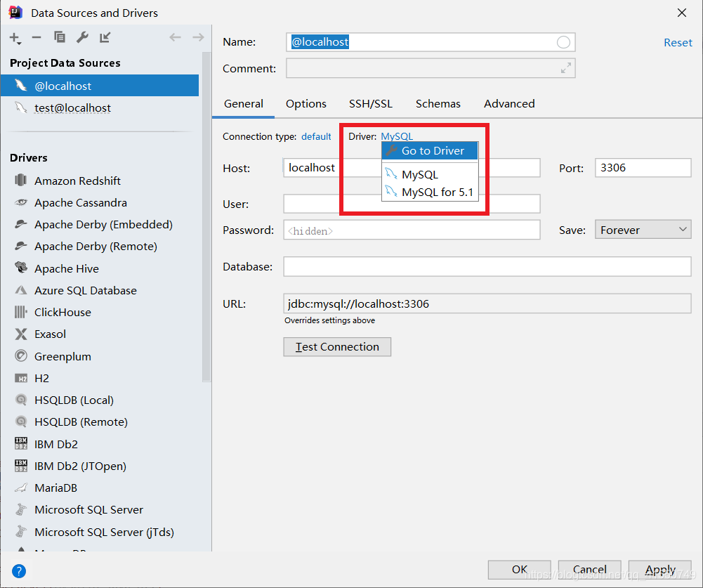The image size is (703, 588).
Task: Focus the Database input field
Action: coord(487,266)
